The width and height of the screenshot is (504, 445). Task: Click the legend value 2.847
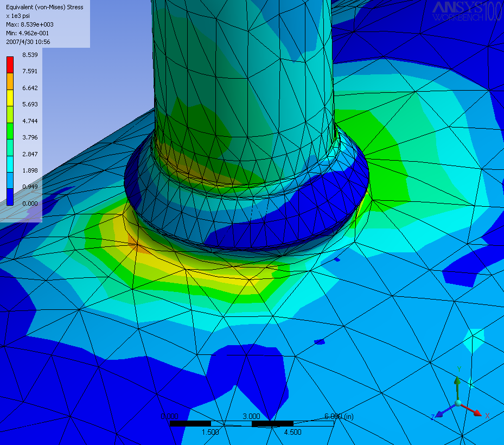pyautogui.click(x=30, y=154)
